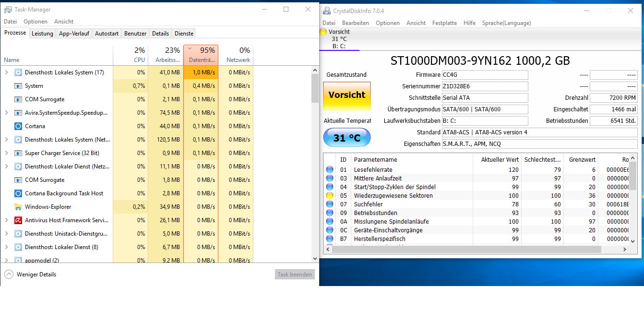Switch to the Dienste tab

point(184,34)
